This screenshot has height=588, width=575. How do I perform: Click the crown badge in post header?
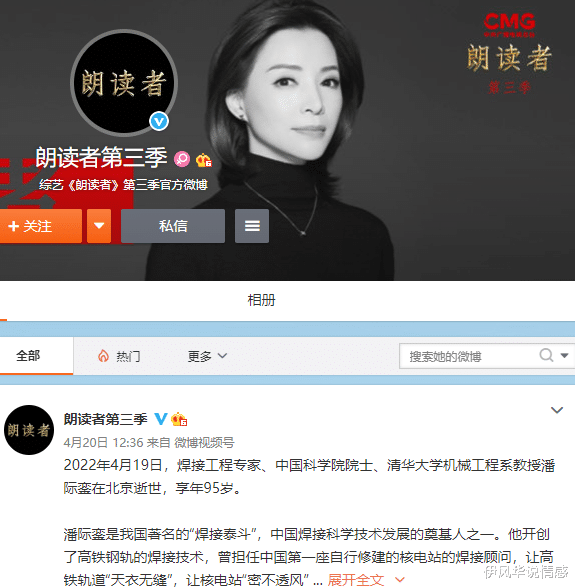[179, 419]
